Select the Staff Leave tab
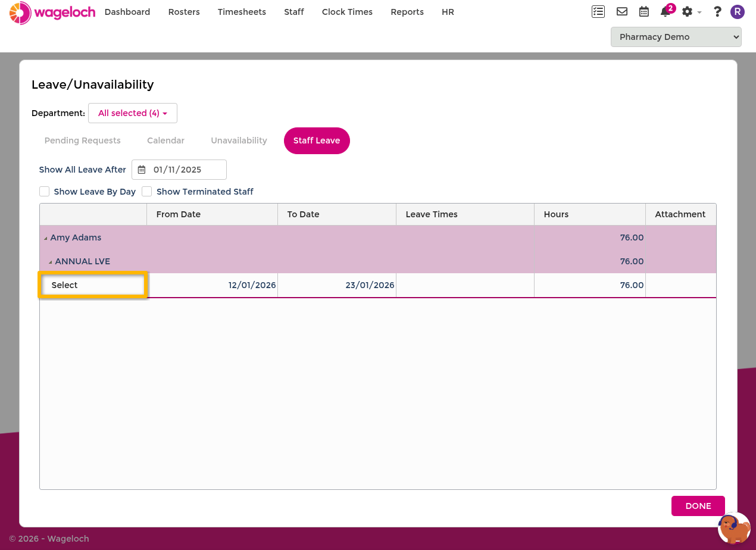Viewport: 756px width, 550px height. pos(317,140)
